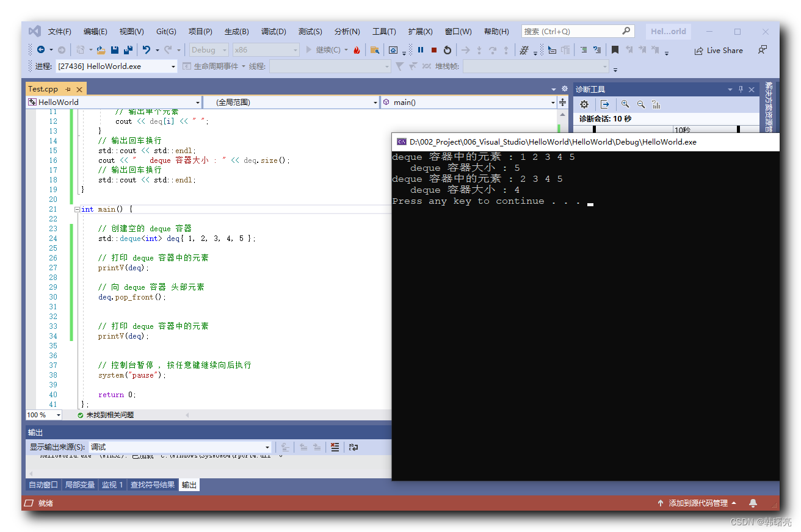Restart debugging via the circular arrow icon
The height and width of the screenshot is (532, 801).
point(448,50)
